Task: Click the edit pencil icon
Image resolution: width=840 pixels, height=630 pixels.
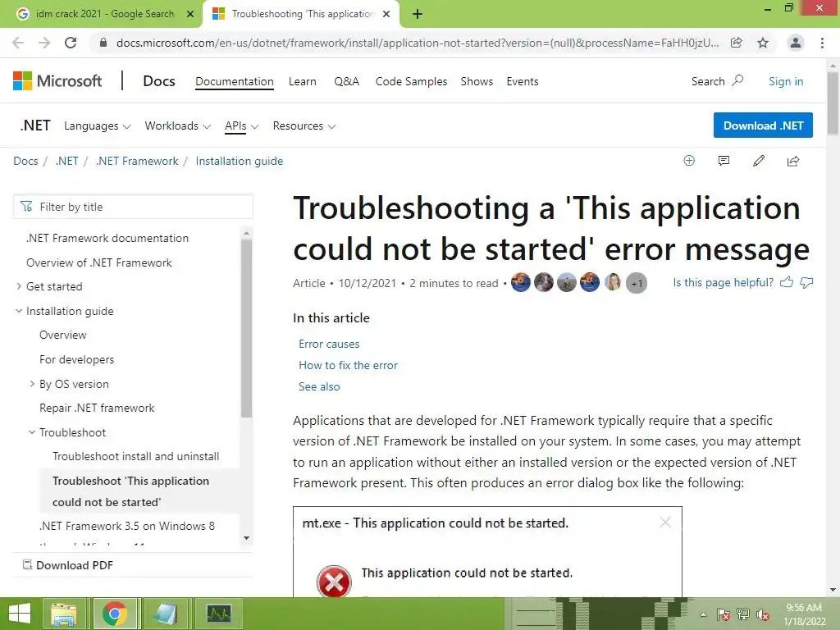Action: (x=759, y=161)
